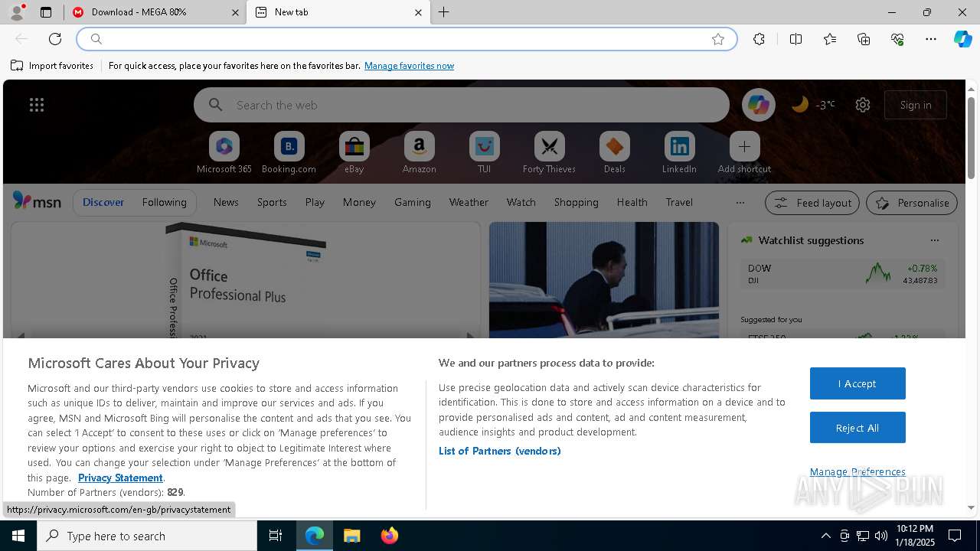The width and height of the screenshot is (980, 551).
Task: Close the New tab tab
Action: [418, 12]
